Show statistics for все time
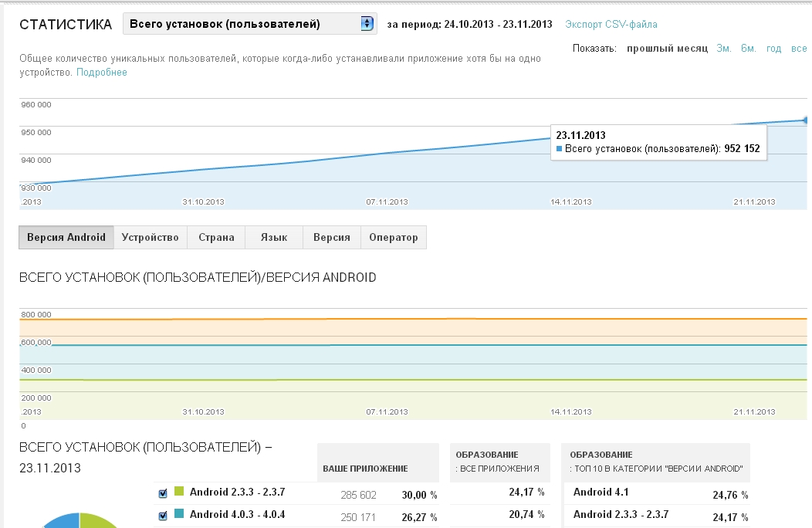Image resolution: width=812 pixels, height=528 pixels. (799, 48)
